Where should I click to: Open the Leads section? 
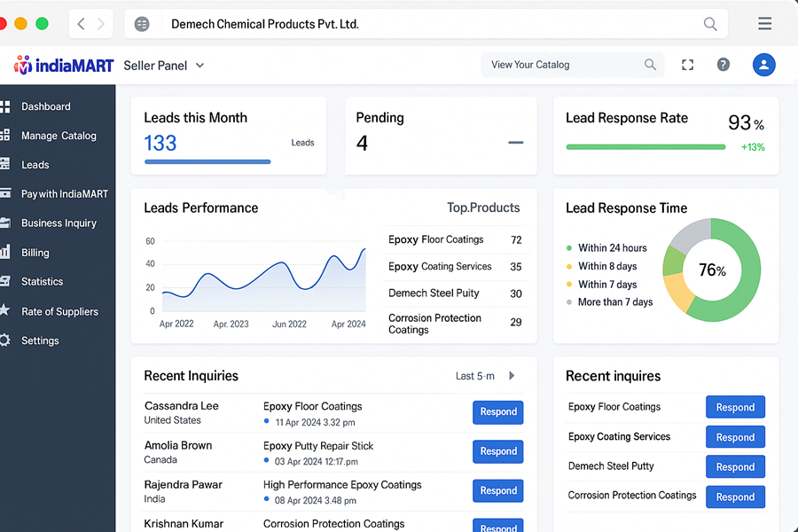click(35, 164)
